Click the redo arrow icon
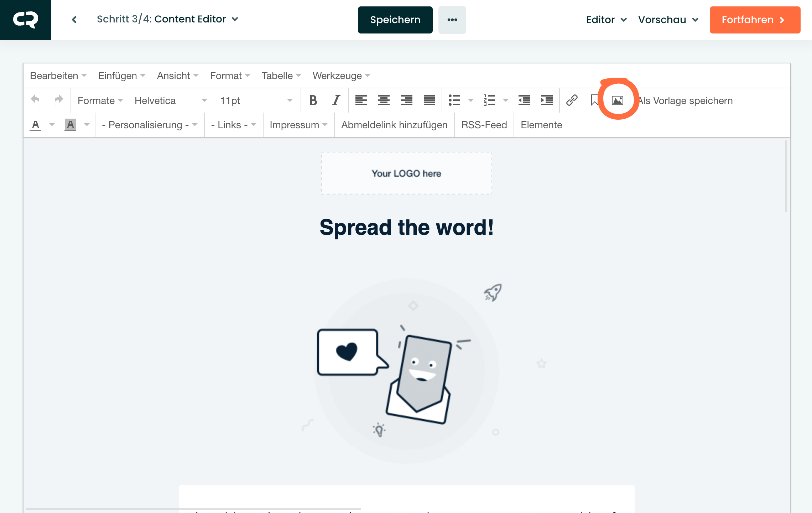Image resolution: width=812 pixels, height=513 pixels. [59, 100]
